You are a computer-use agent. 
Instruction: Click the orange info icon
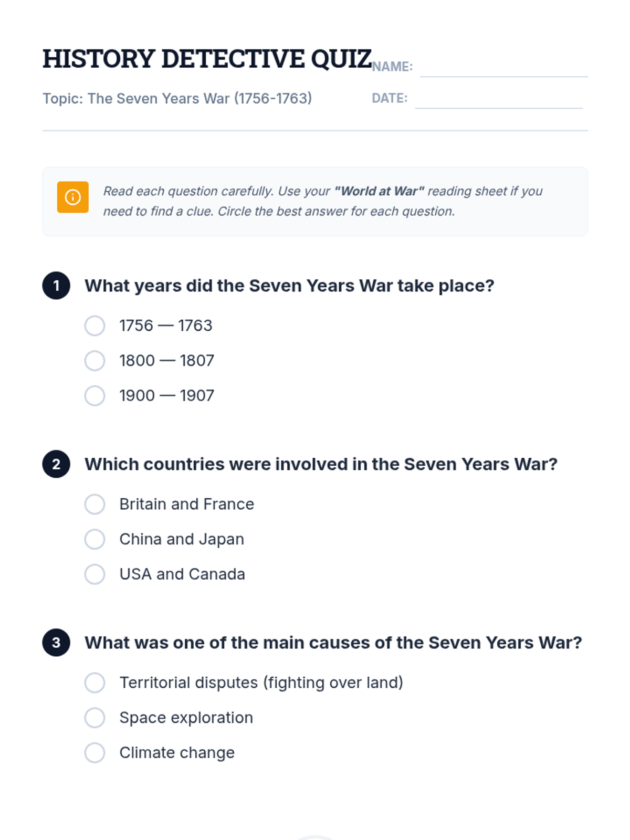(x=72, y=197)
